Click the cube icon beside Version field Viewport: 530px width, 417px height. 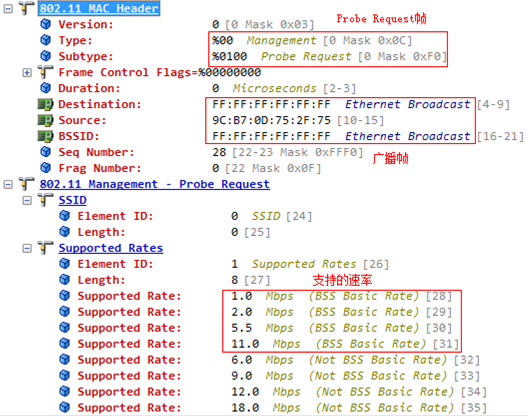(x=46, y=24)
